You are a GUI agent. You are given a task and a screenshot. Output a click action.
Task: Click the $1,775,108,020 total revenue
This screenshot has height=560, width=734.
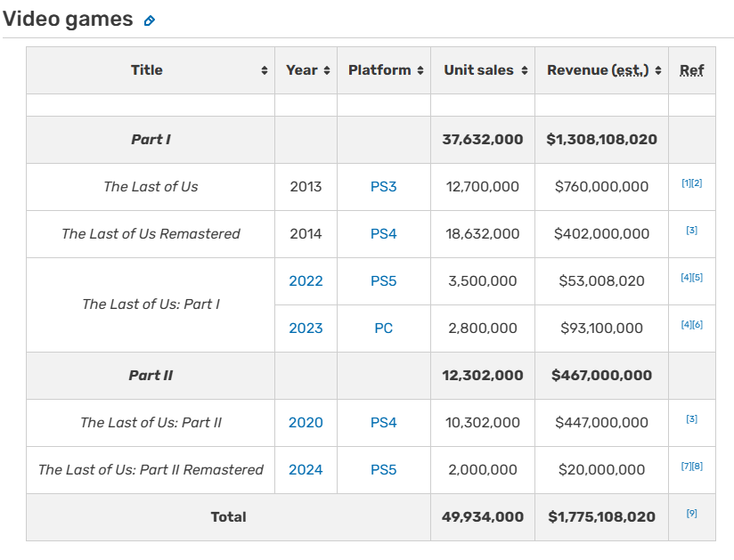[x=601, y=517]
